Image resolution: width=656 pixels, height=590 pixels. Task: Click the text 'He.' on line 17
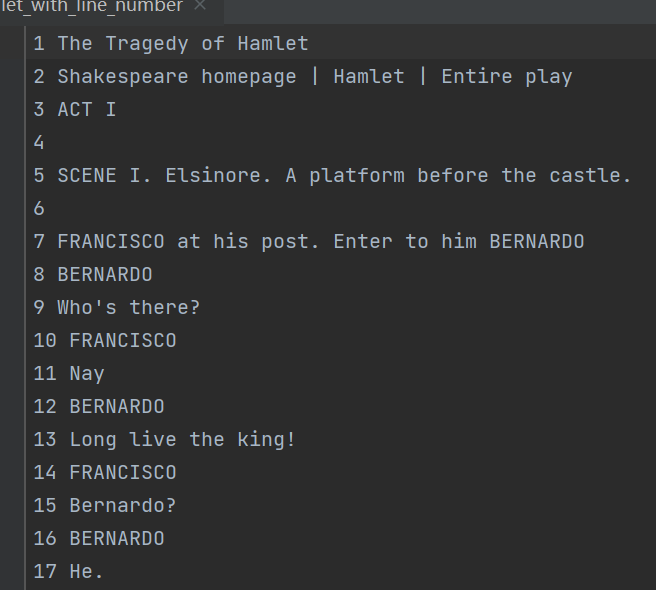click(x=86, y=572)
